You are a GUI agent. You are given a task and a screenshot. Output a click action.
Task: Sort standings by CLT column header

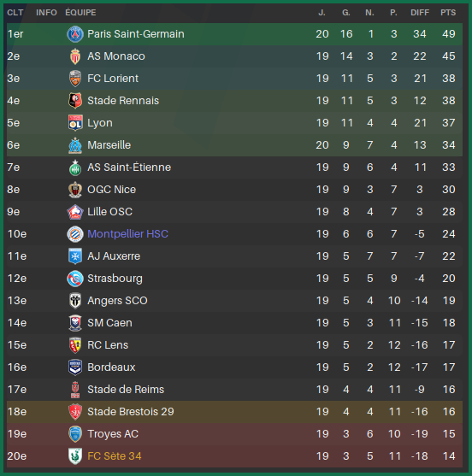coord(15,13)
